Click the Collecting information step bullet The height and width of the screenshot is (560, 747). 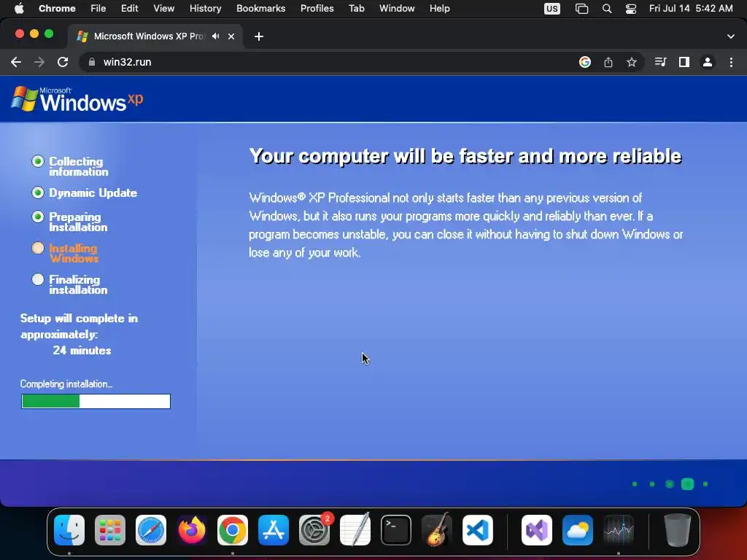pyautogui.click(x=38, y=161)
